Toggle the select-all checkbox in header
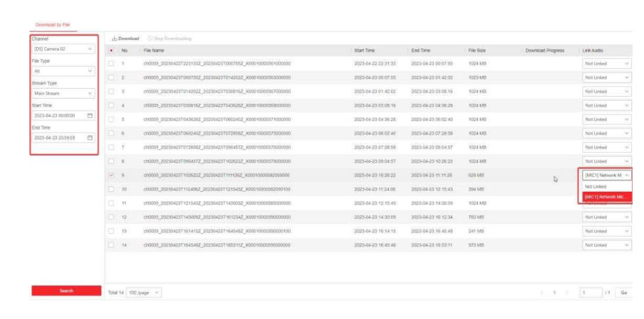 click(111, 50)
